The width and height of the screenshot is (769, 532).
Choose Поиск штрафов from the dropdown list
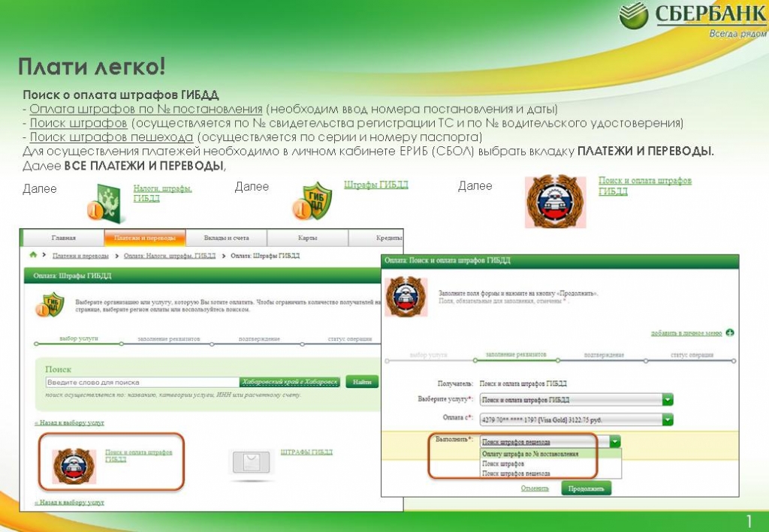504,464
